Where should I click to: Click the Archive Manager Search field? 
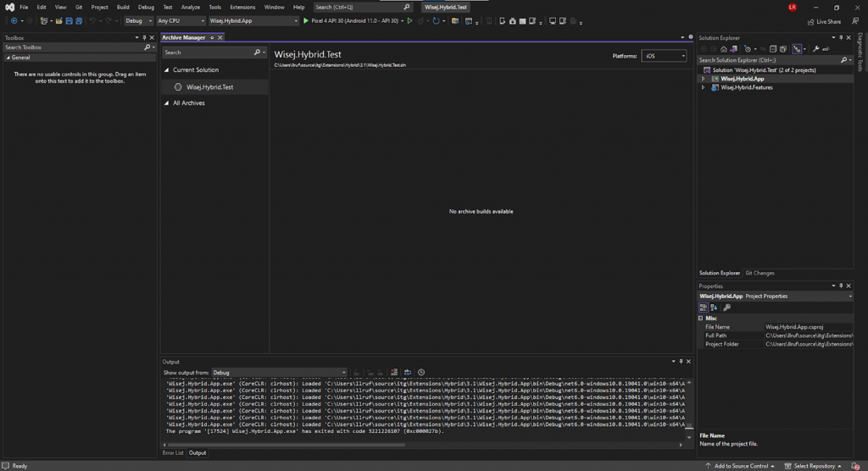[214, 52]
